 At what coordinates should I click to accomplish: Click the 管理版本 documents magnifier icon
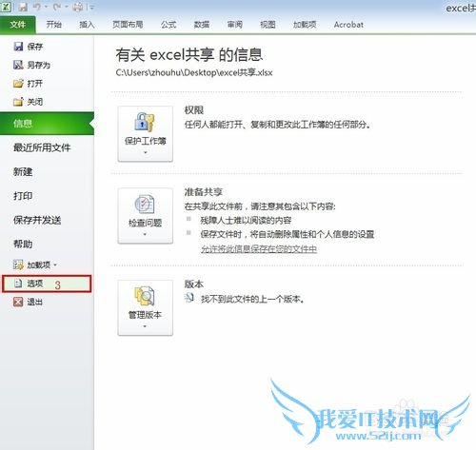[145, 296]
